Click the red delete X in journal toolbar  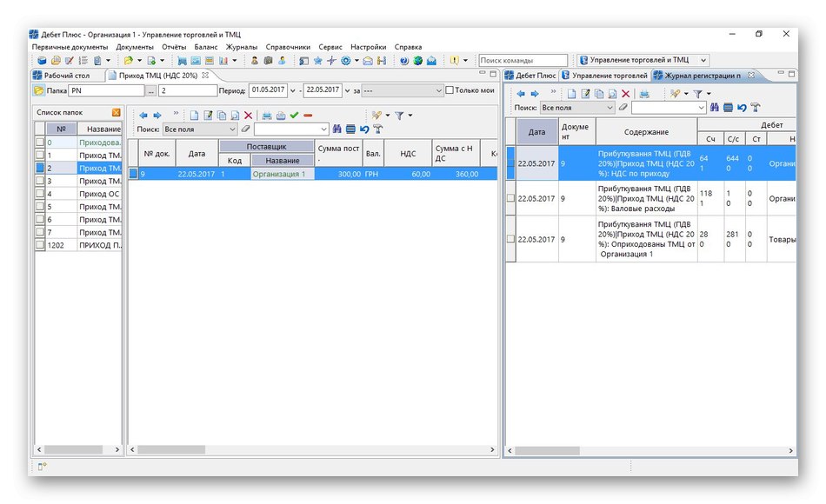(625, 94)
